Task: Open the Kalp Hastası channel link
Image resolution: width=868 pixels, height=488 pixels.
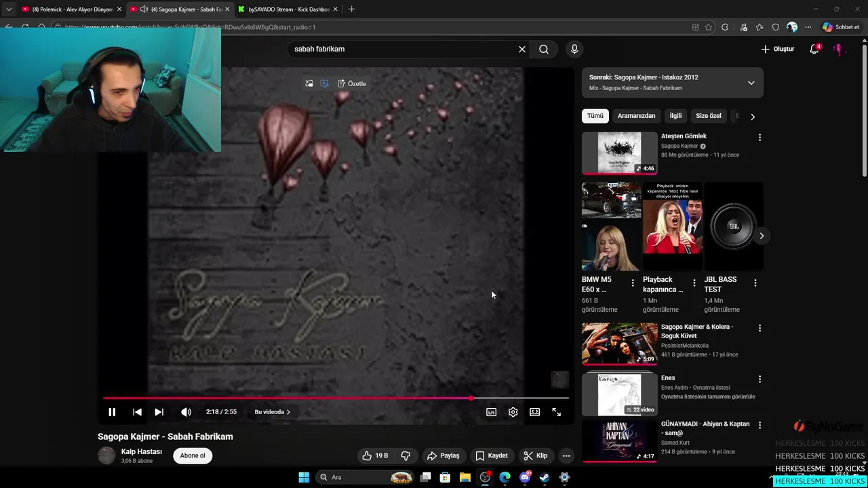Action: point(141,451)
